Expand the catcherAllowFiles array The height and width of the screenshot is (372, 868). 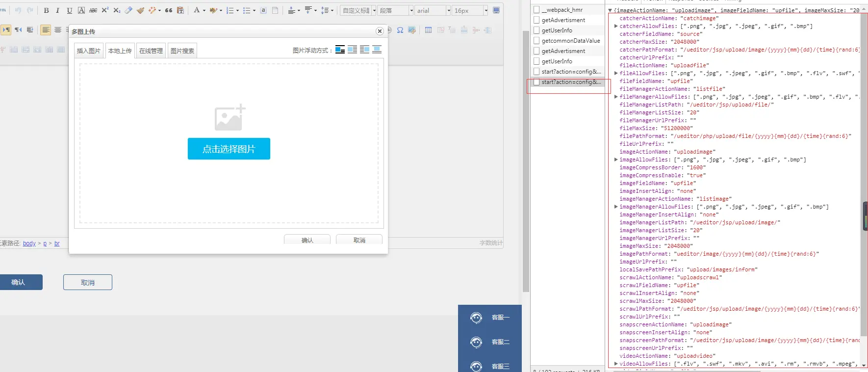coord(616,26)
